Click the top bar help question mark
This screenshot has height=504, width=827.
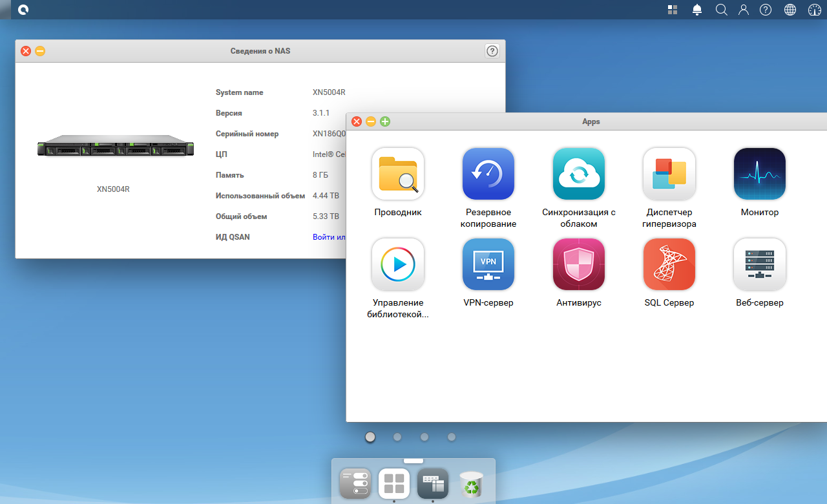click(x=766, y=10)
